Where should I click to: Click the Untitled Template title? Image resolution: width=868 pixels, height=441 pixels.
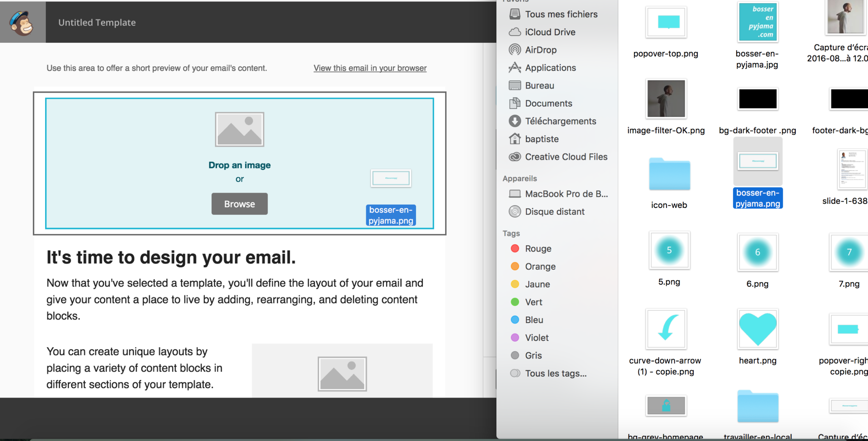click(x=97, y=23)
